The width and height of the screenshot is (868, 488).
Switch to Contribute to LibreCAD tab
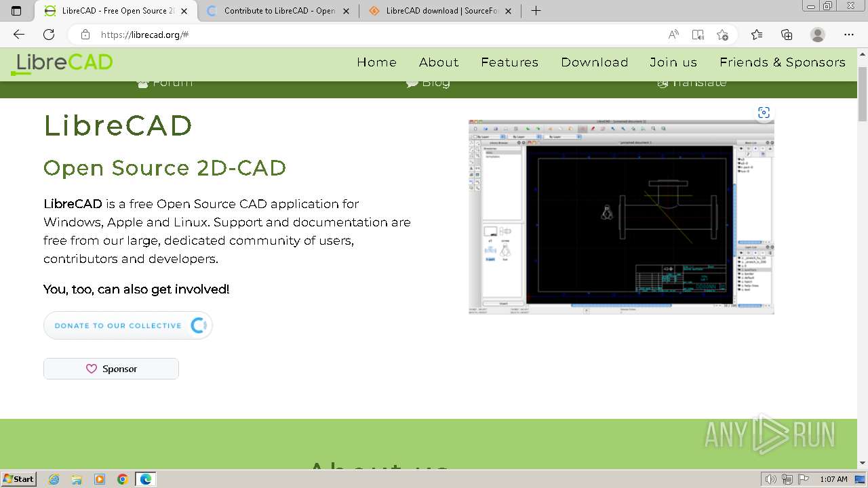pos(279,11)
